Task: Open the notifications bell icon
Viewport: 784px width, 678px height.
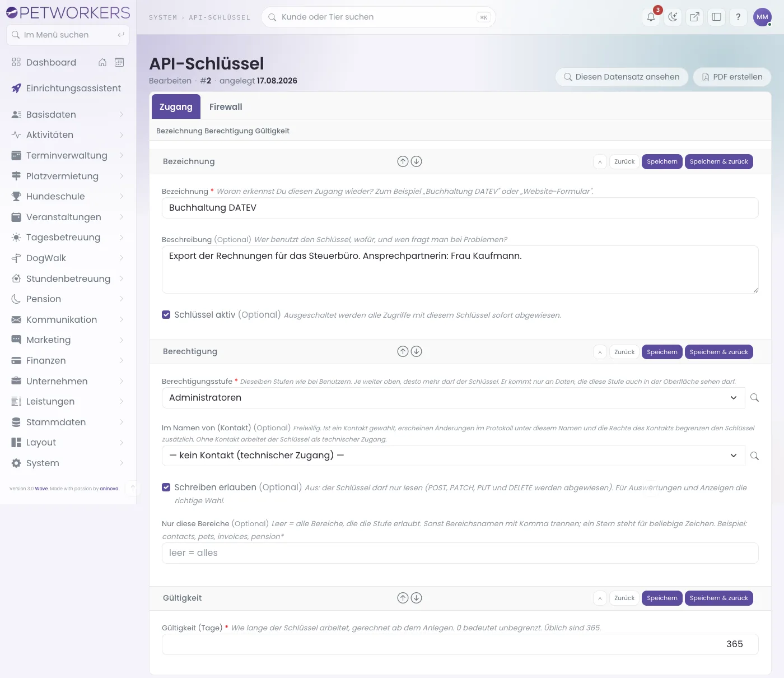Action: 651,17
